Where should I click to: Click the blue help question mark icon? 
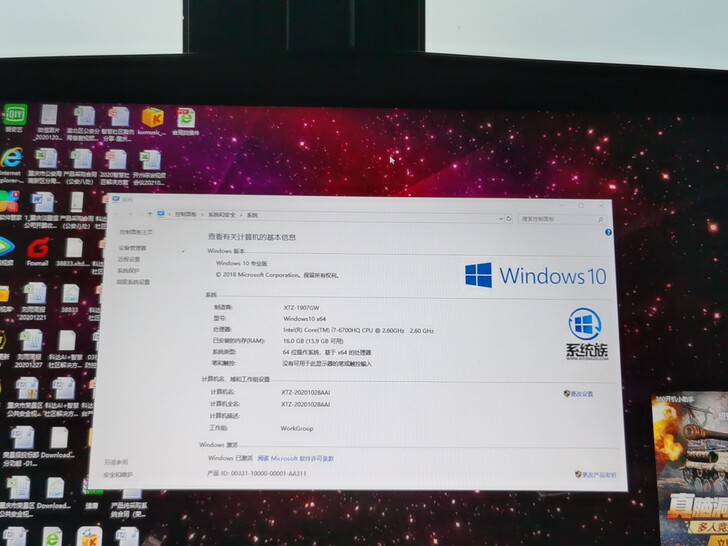pyautogui.click(x=607, y=232)
